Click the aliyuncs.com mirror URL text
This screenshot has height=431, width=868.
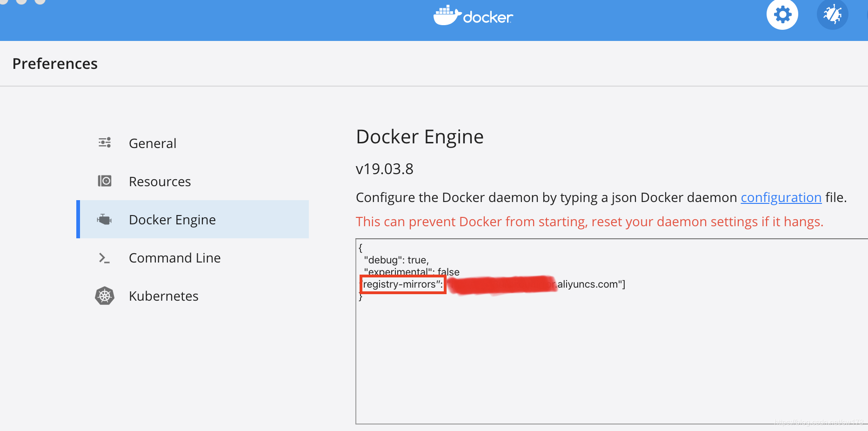point(591,284)
